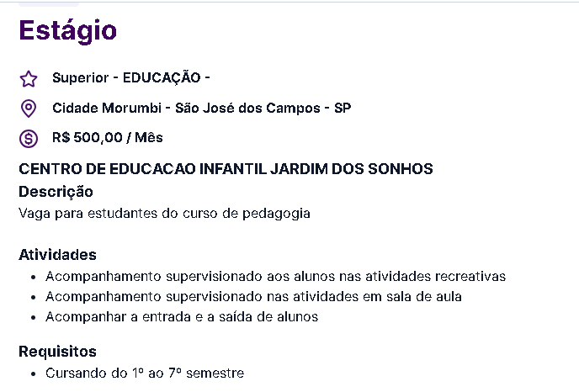
Task: Click the R$ 500,00 / Mês salary text
Action: 108,138
